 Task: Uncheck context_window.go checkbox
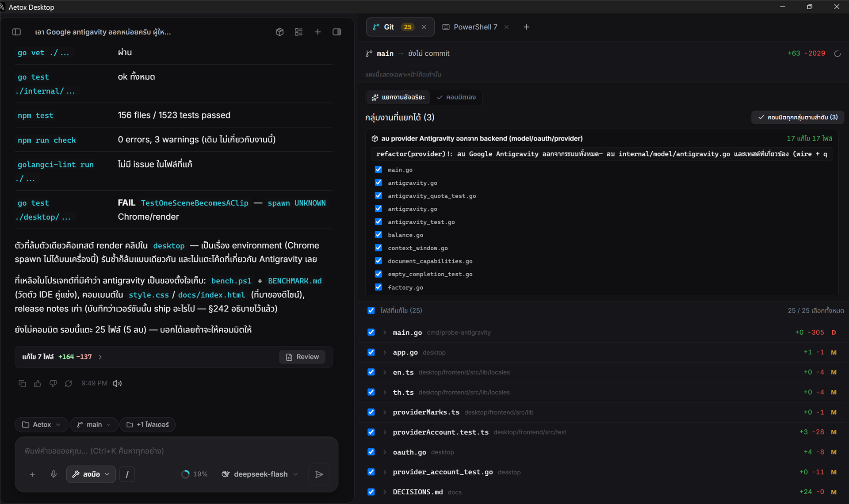tap(379, 248)
